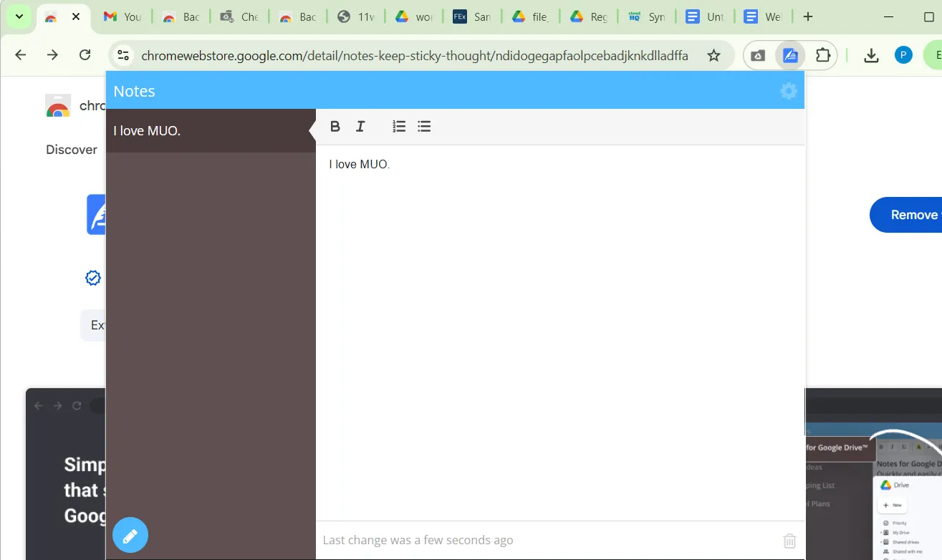The height and width of the screenshot is (560, 942).
Task: Open the Extensions puzzle-piece menu
Action: (822, 54)
